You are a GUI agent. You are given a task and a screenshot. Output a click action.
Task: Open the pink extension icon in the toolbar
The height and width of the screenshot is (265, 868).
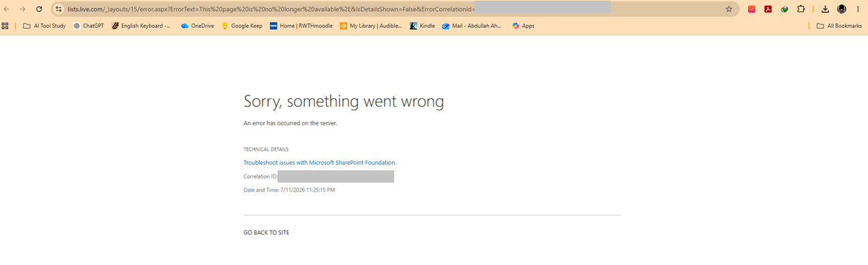[x=751, y=10]
